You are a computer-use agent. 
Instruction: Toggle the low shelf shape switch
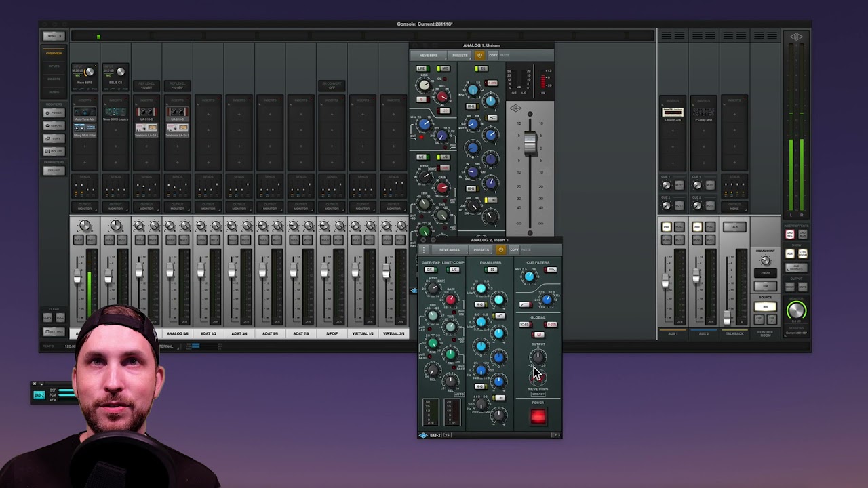[500, 398]
